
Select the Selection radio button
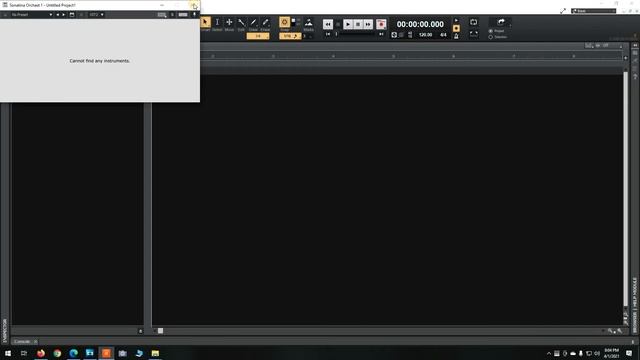(491, 37)
